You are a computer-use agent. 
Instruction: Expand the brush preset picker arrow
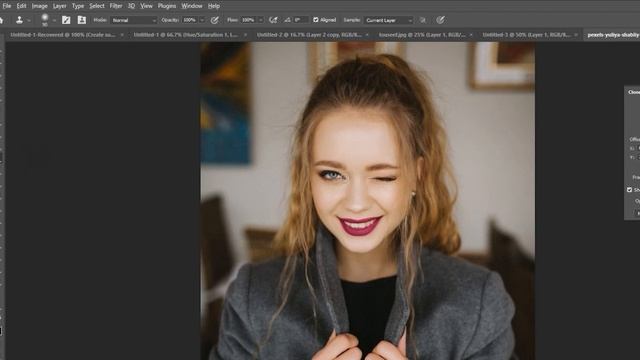(54, 20)
